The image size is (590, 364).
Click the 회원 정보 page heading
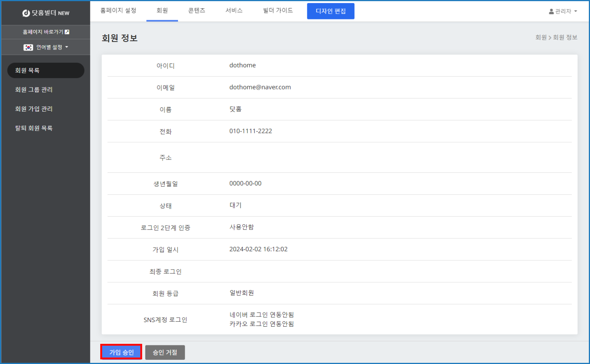click(x=119, y=38)
